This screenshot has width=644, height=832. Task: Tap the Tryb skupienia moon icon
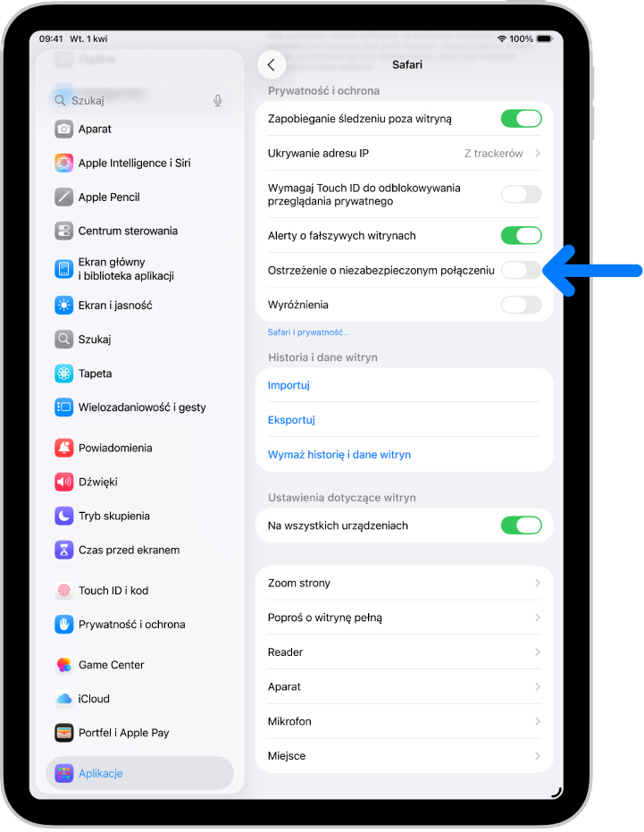[64, 516]
